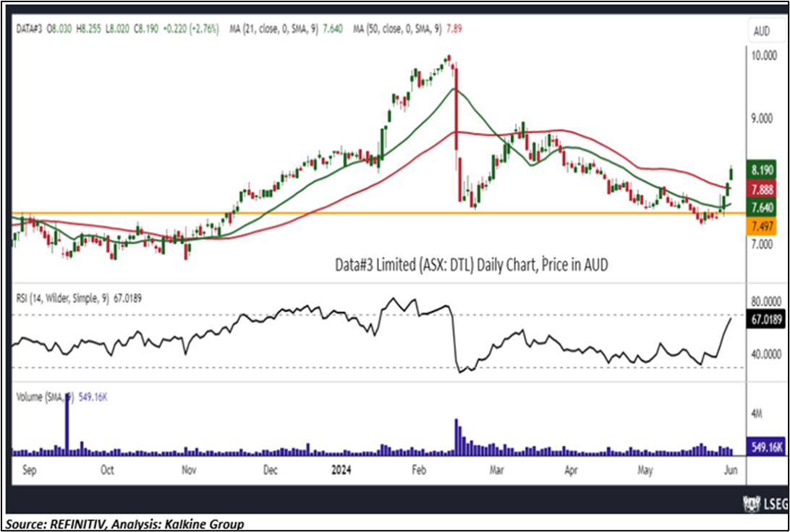This screenshot has width=790, height=532.
Task: Click the May label on time axis
Action: pyautogui.click(x=645, y=471)
